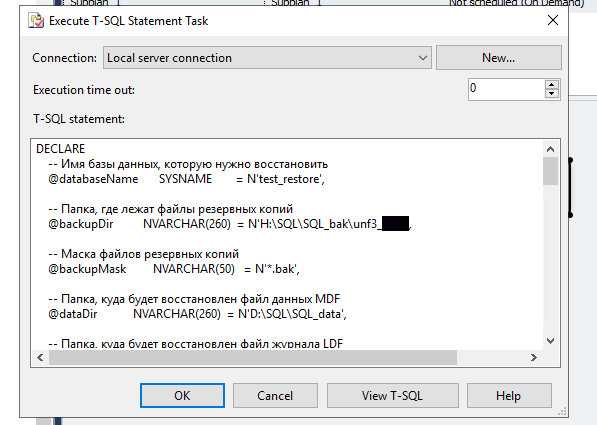Confirm the dialog with the OK button
The image size is (597, 425).
point(182,396)
